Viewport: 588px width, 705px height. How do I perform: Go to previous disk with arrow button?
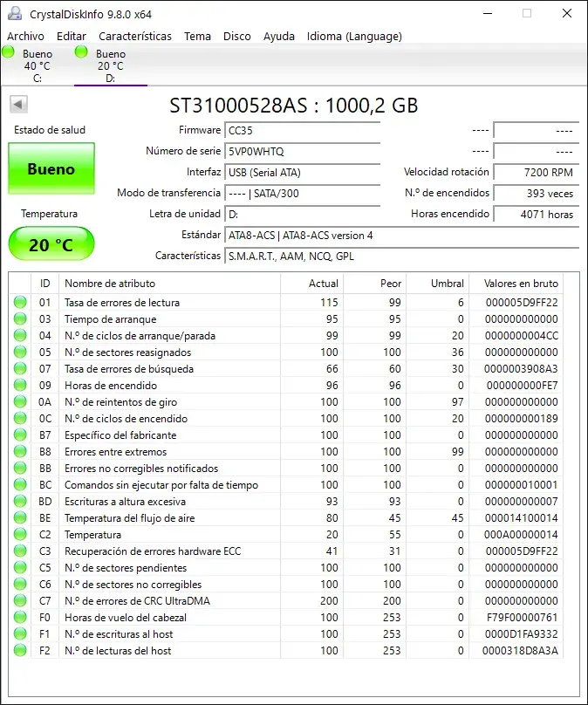pyautogui.click(x=19, y=105)
